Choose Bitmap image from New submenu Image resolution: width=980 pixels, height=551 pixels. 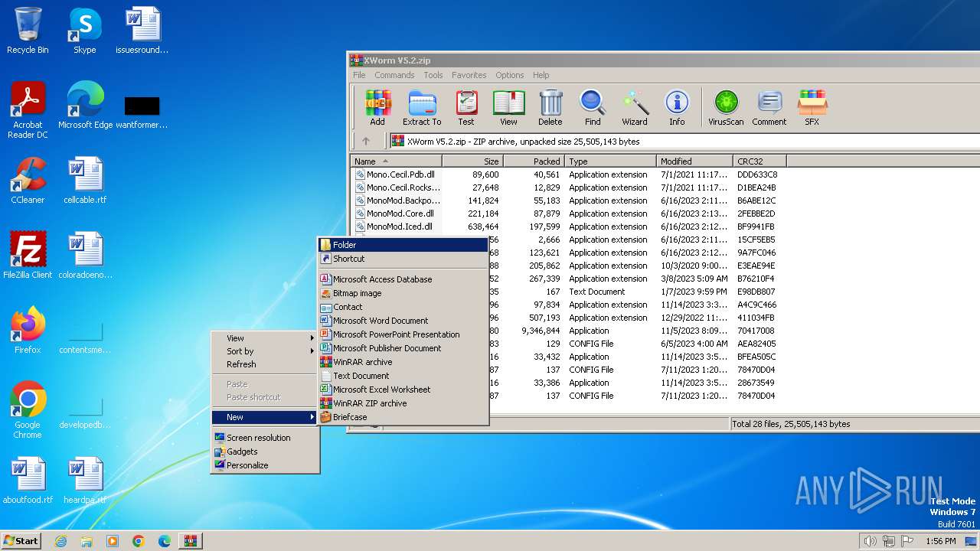tap(403, 293)
